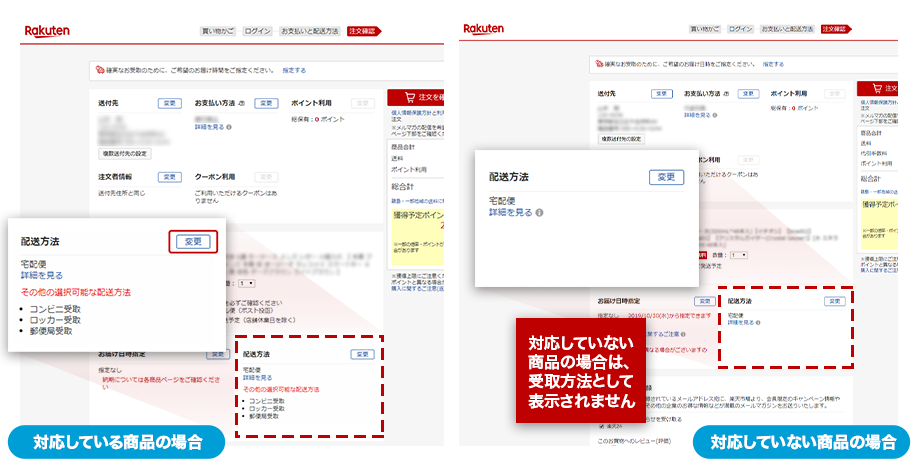Click 複数送付先の設定 button in the left screenshot
Screen dimensions: 918x466
(x=125, y=153)
